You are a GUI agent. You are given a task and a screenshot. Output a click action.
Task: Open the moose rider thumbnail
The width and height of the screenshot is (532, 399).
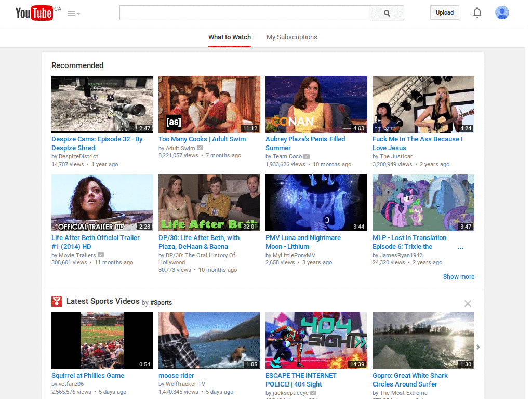[x=209, y=340]
